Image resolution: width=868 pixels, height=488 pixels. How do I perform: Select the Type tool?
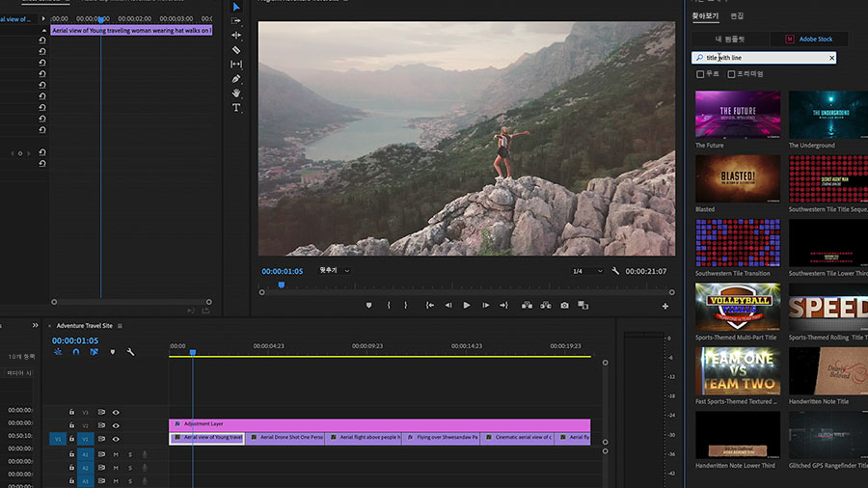[236, 108]
